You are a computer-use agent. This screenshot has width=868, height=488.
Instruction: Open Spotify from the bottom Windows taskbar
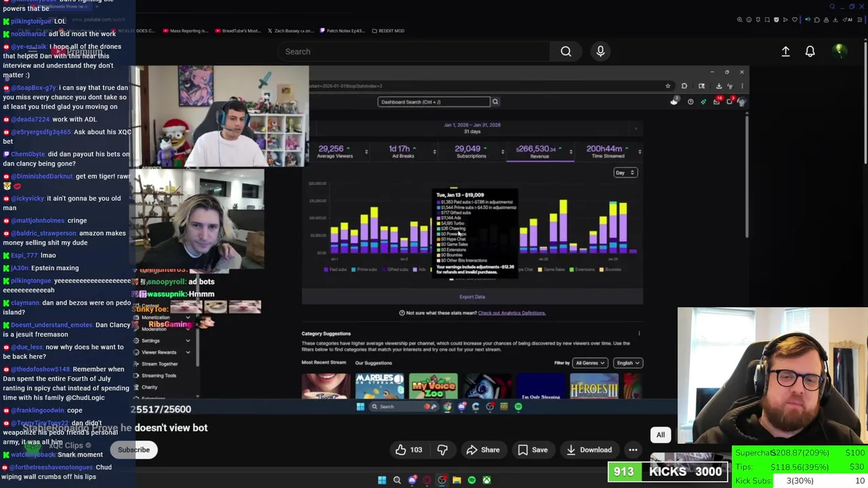[471, 480]
